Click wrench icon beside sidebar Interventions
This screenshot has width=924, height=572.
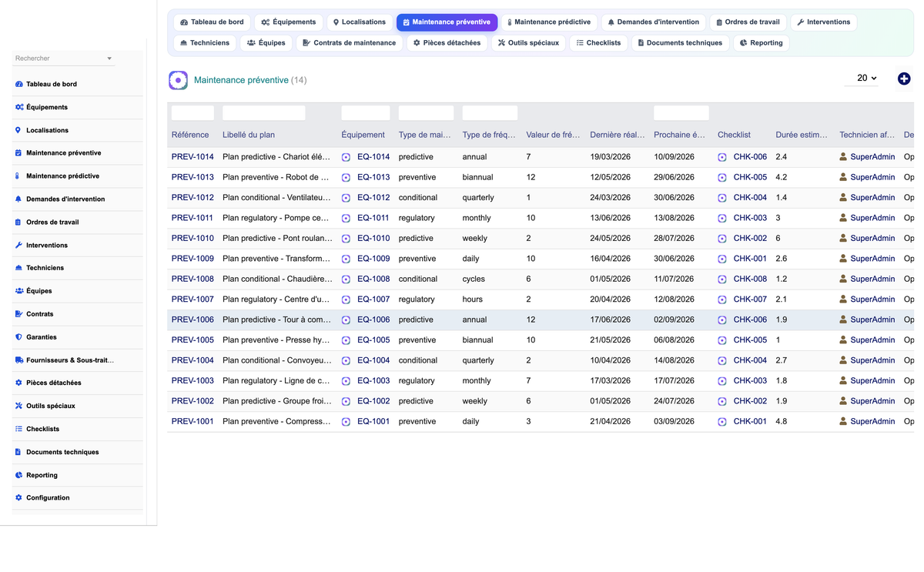click(x=18, y=246)
